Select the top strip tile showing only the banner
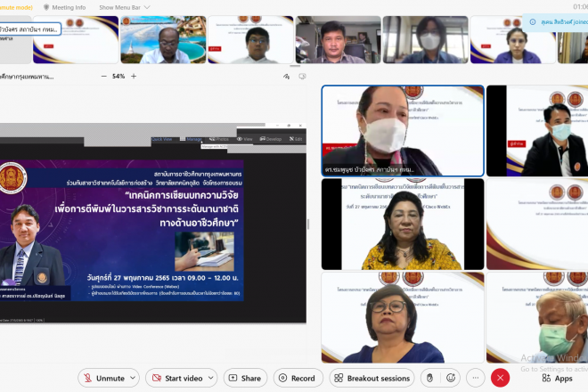The image size is (588, 392). 76,40
